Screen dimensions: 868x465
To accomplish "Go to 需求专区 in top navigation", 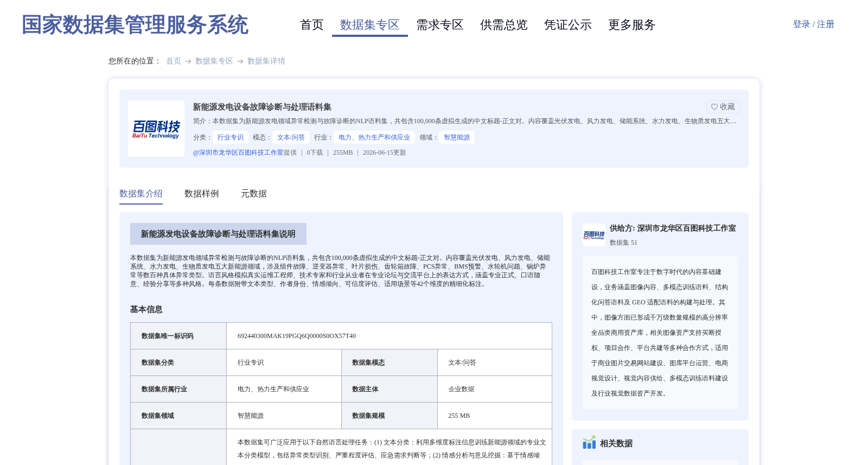I will pyautogui.click(x=440, y=25).
